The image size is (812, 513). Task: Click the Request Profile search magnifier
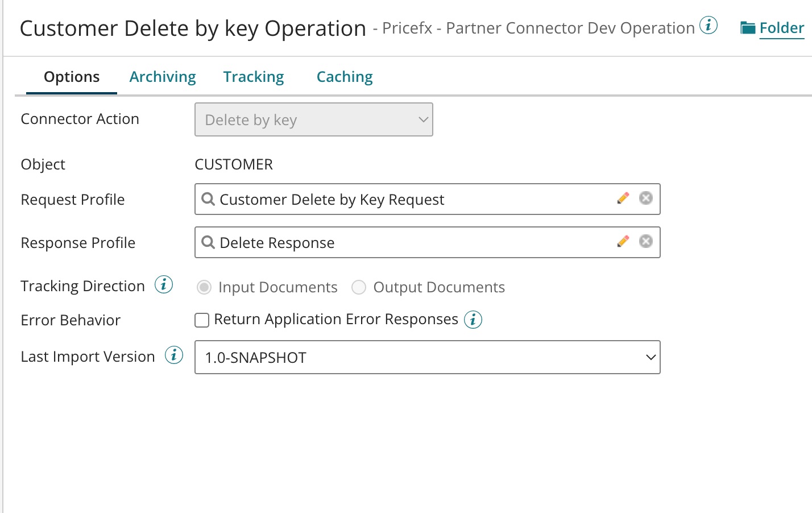208,199
